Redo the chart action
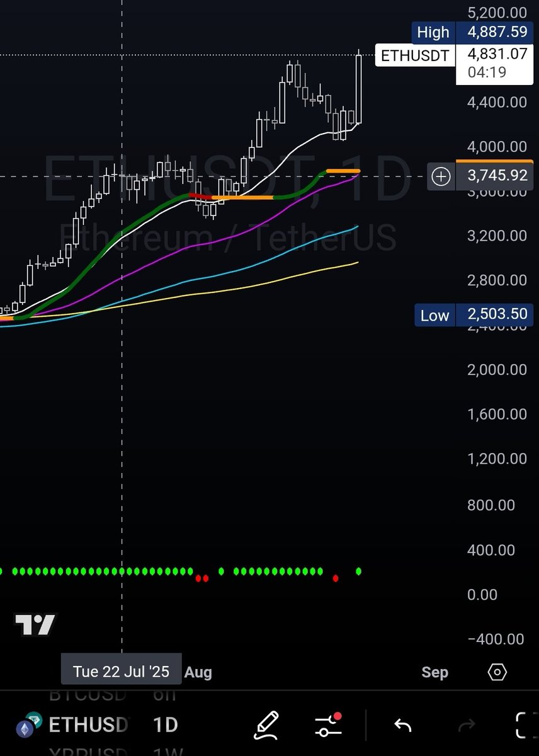 [x=466, y=724]
